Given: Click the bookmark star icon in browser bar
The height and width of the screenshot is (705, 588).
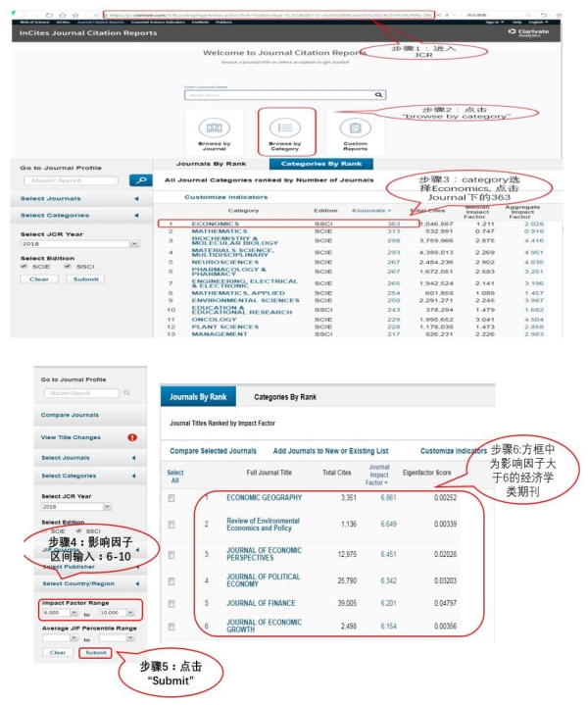Looking at the screenshot, I should pyautogui.click(x=75, y=16).
